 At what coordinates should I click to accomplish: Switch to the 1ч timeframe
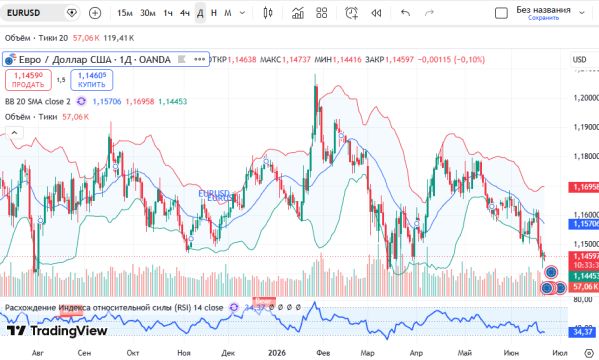168,13
